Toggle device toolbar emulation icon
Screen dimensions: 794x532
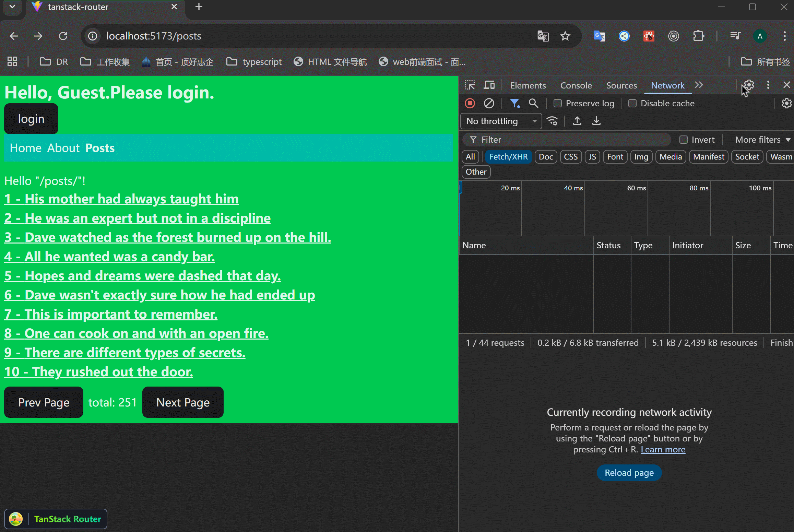tap(489, 85)
